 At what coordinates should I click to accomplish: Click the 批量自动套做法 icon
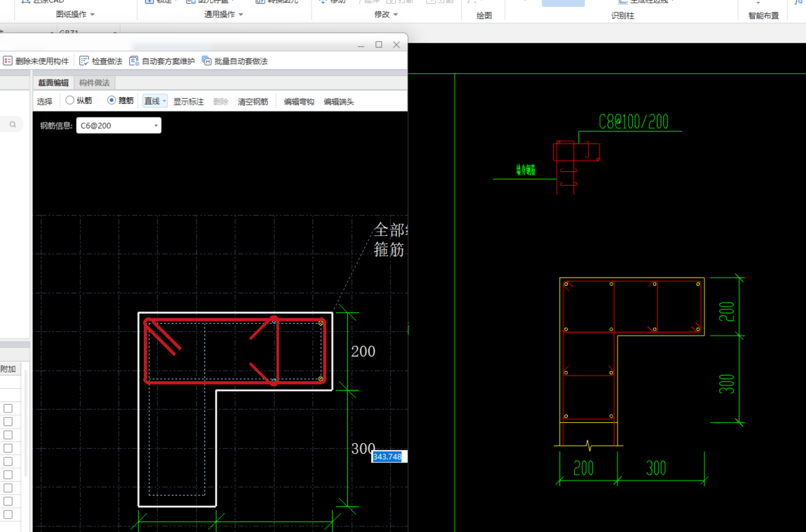(x=206, y=61)
